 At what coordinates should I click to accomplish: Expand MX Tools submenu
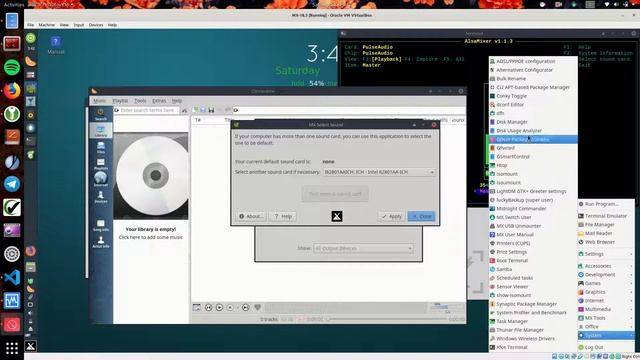click(x=606, y=318)
